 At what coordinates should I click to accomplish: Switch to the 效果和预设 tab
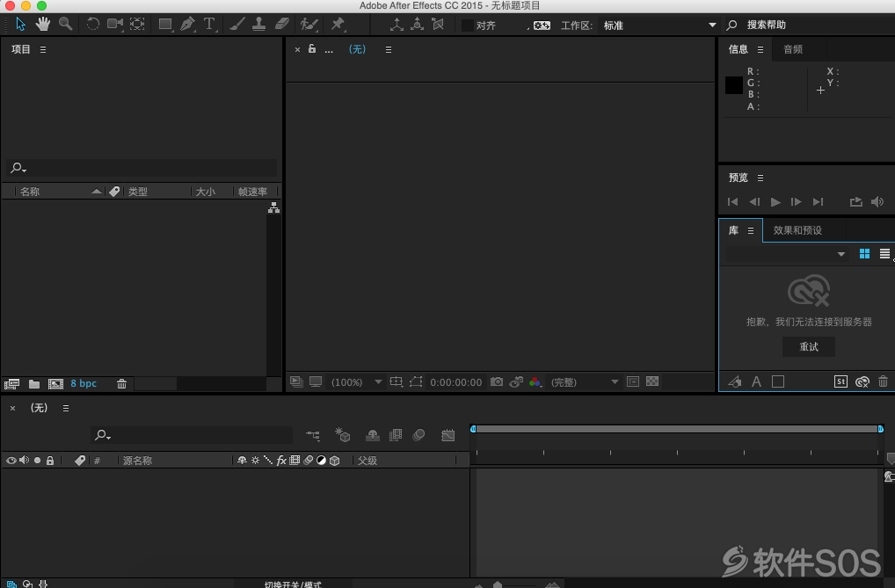[x=797, y=230]
